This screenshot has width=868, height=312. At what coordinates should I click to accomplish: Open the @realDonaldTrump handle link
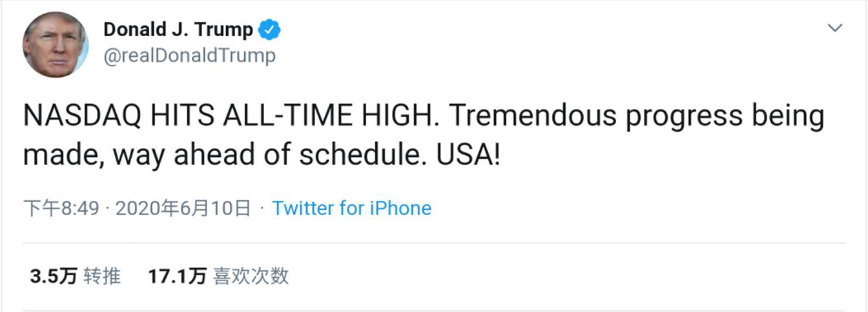tap(190, 56)
